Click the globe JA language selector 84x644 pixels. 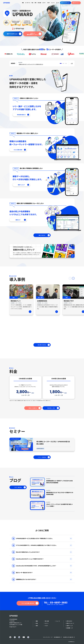tap(58, 3)
